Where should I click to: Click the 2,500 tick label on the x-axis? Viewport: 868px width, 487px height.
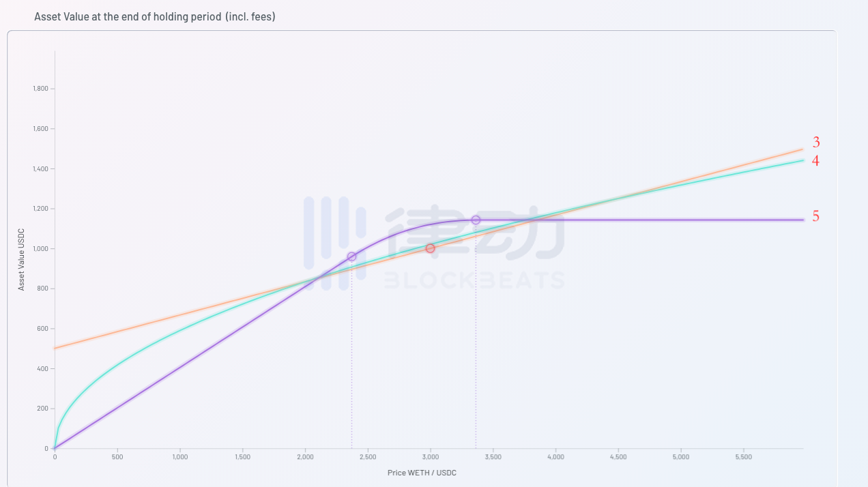367,457
